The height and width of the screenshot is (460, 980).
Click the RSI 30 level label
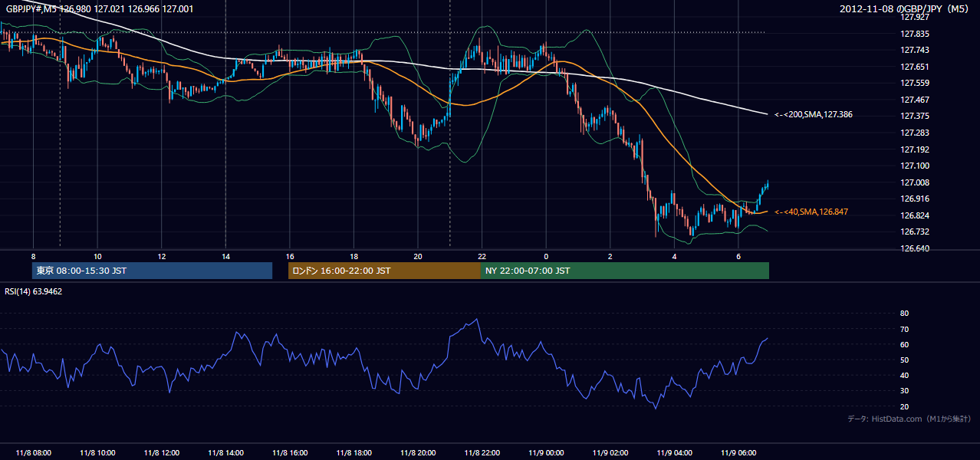[x=904, y=391]
